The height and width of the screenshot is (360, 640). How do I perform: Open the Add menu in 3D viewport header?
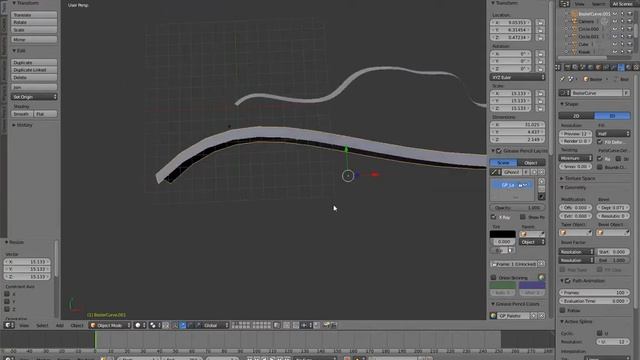(60, 326)
